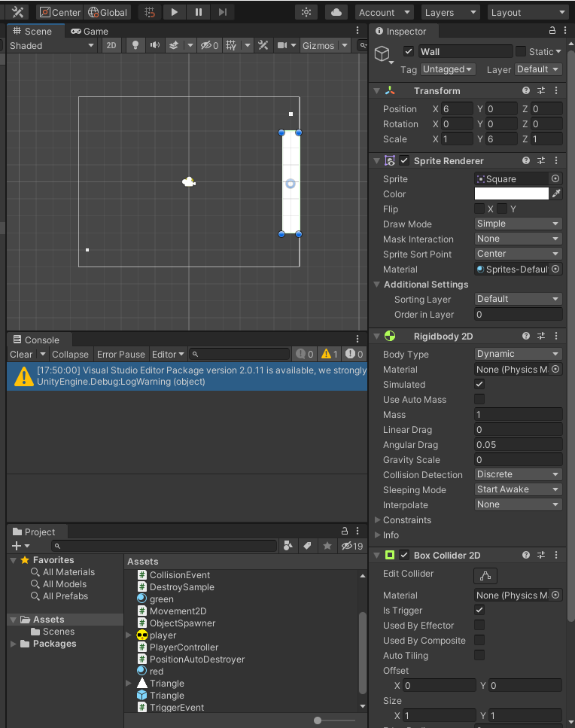Toggle the Collapse console button
The width and height of the screenshot is (575, 728).
pyautogui.click(x=70, y=355)
